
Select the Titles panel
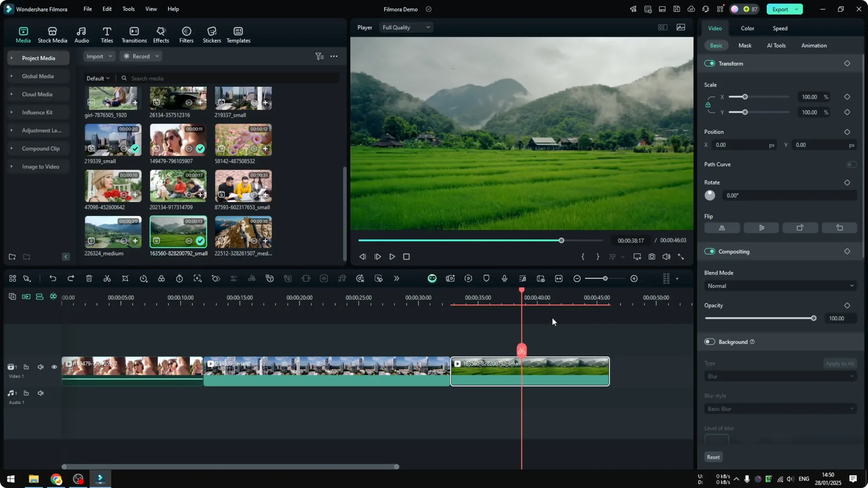point(107,34)
